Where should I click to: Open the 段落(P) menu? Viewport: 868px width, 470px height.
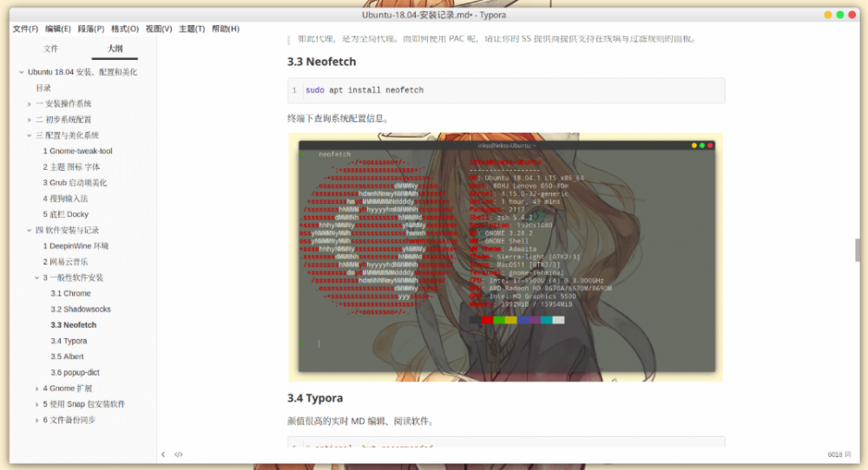tap(91, 29)
